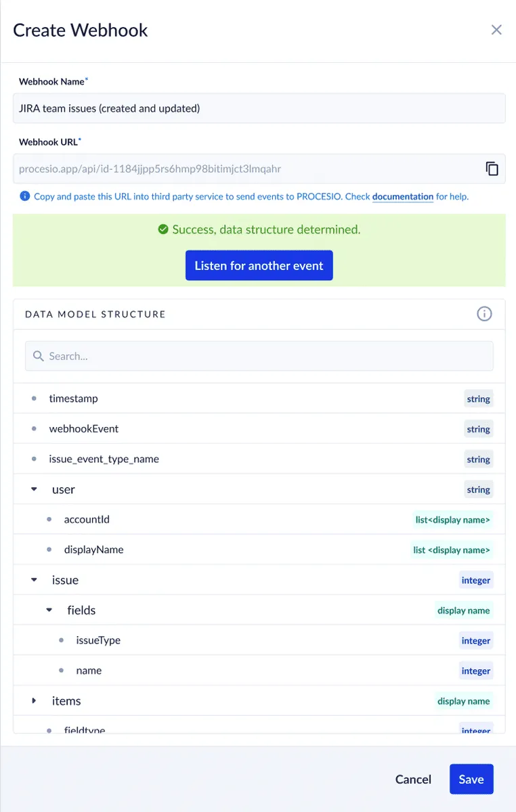The image size is (516, 812).
Task: Click the blue info icon under Webhook URL
Action: pyautogui.click(x=24, y=197)
